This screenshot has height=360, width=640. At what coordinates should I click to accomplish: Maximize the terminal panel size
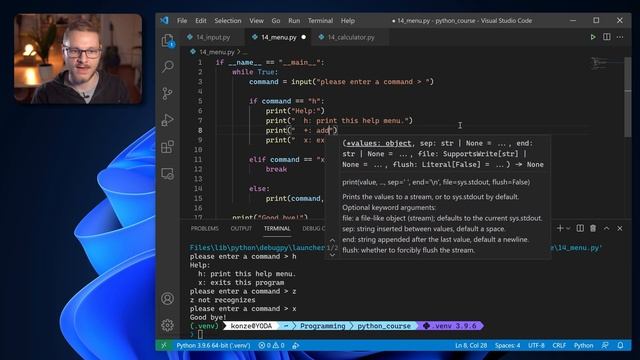point(607,229)
